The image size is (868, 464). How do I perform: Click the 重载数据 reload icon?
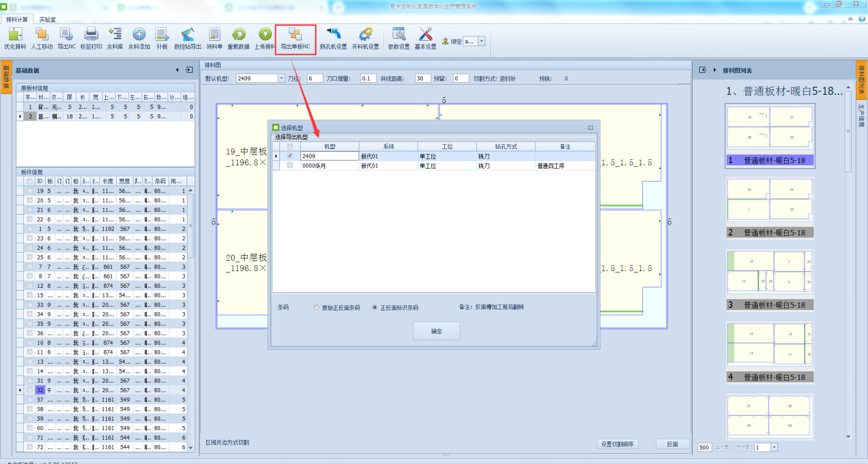point(238,36)
